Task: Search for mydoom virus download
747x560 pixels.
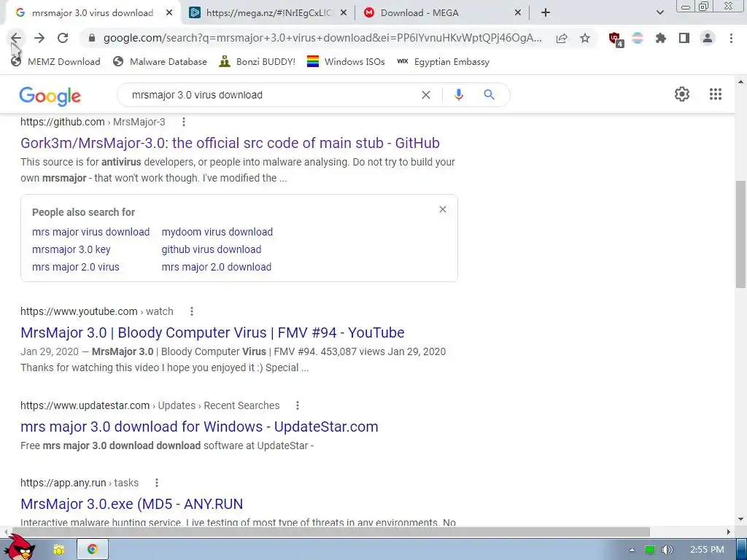Action: 217,232
